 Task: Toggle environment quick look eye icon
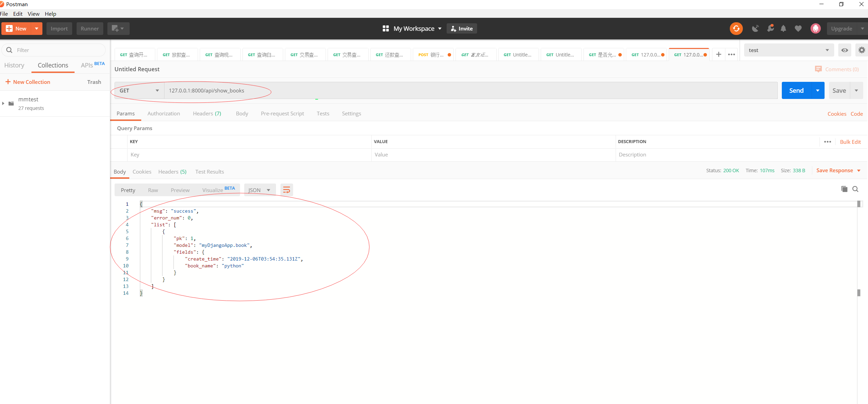coord(844,50)
